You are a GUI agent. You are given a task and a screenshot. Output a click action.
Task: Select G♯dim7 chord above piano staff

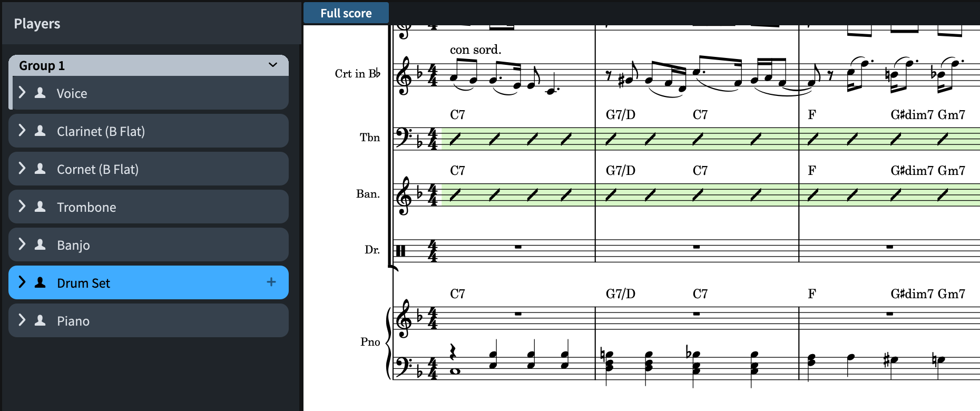(x=912, y=293)
